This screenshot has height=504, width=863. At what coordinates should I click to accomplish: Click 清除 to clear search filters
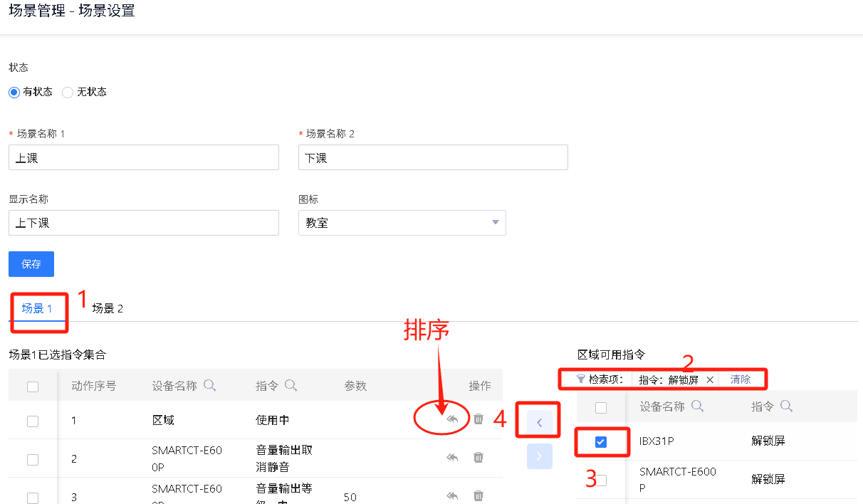pyautogui.click(x=741, y=380)
